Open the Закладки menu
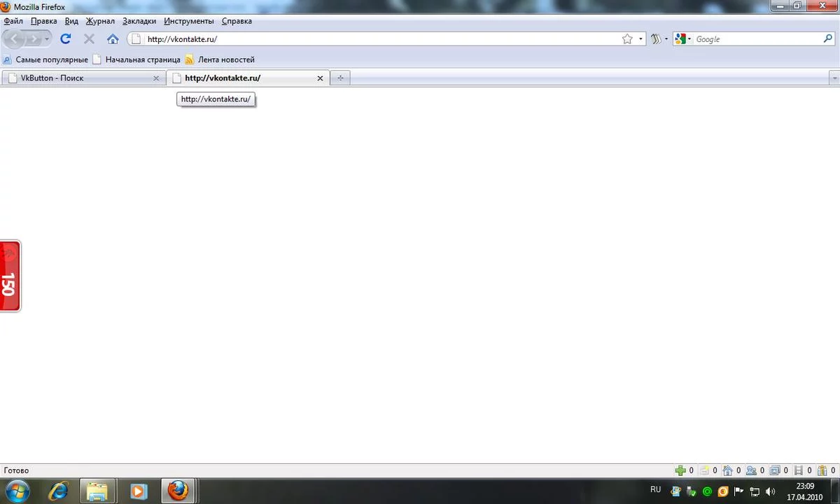 [x=139, y=21]
